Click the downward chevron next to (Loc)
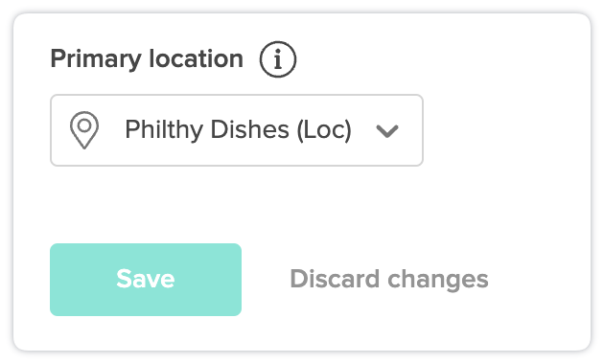This screenshot has width=604, height=364. 387,131
